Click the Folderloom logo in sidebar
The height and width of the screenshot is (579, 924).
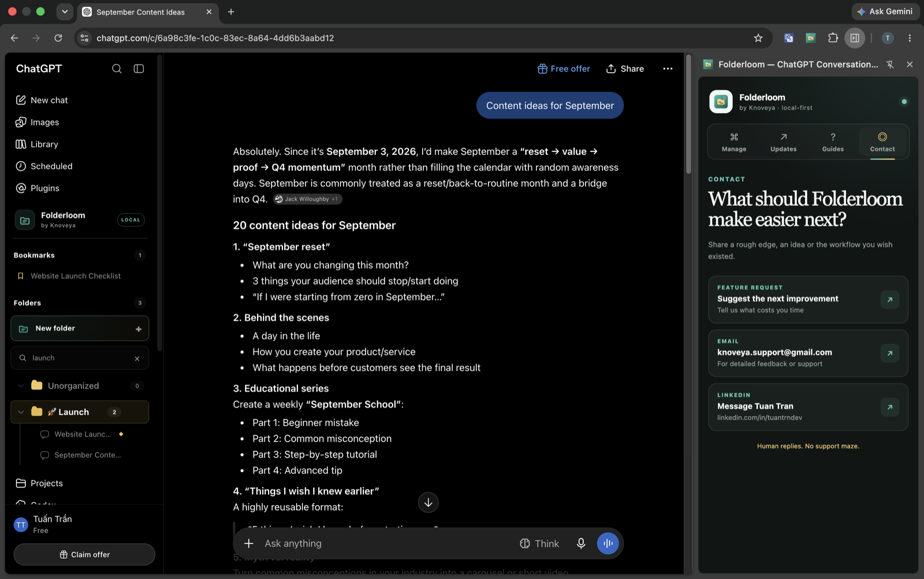click(x=25, y=220)
